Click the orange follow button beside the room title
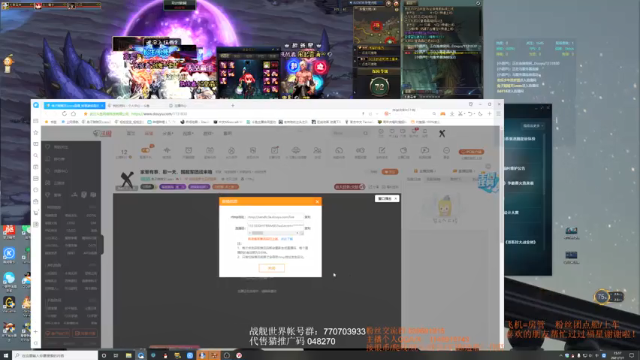The image size is (640, 360). point(390,172)
